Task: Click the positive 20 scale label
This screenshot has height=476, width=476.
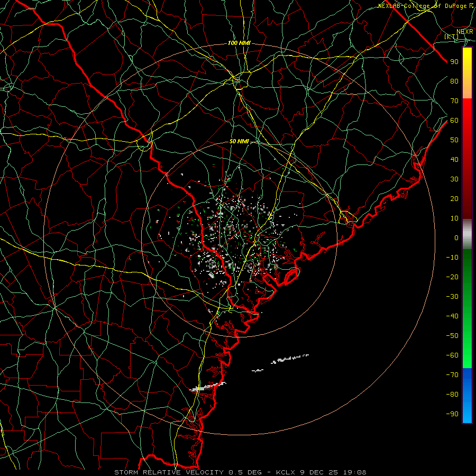Action: coord(454,198)
